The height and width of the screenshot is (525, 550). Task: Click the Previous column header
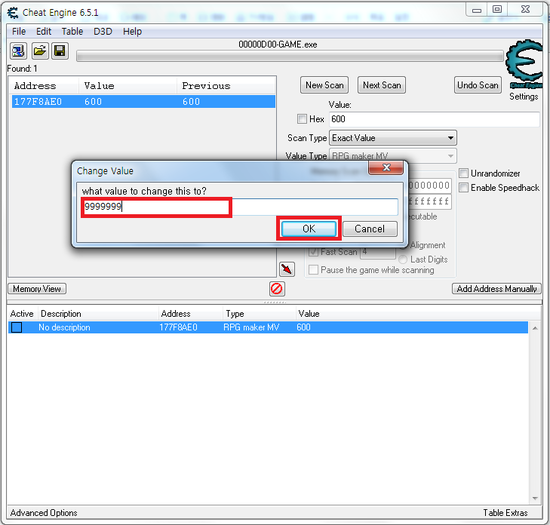tap(206, 86)
